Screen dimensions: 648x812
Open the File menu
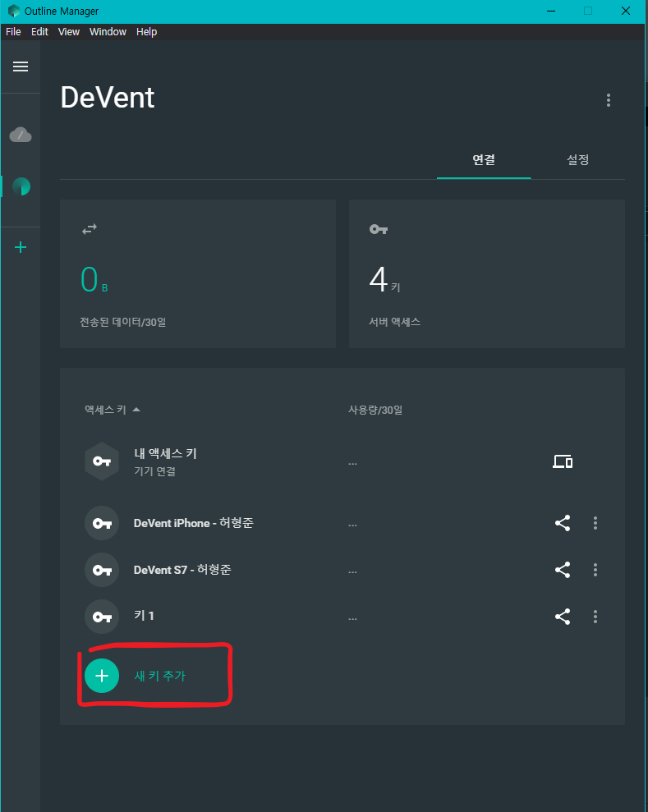tap(13, 31)
